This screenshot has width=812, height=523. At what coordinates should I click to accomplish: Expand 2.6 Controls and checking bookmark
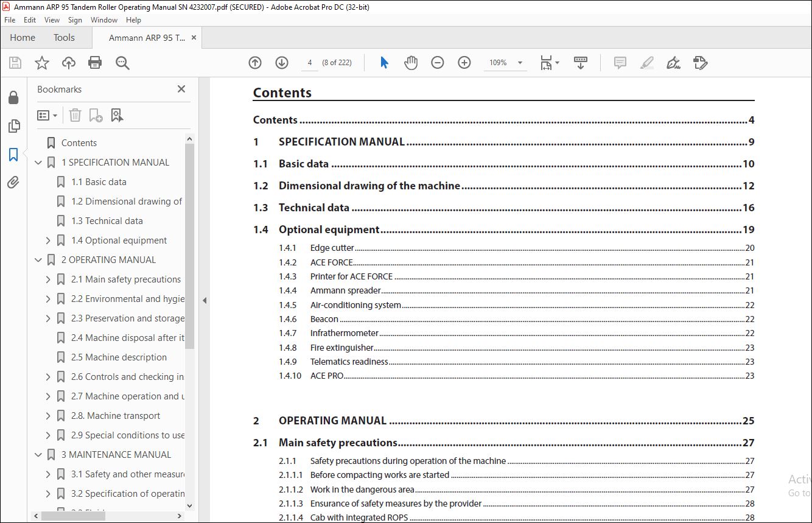(48, 377)
